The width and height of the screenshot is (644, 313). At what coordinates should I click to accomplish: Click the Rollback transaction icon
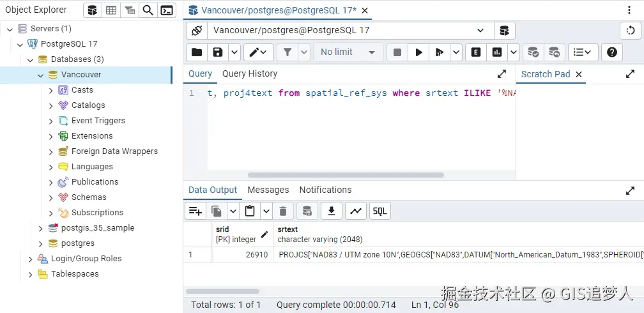tap(554, 52)
